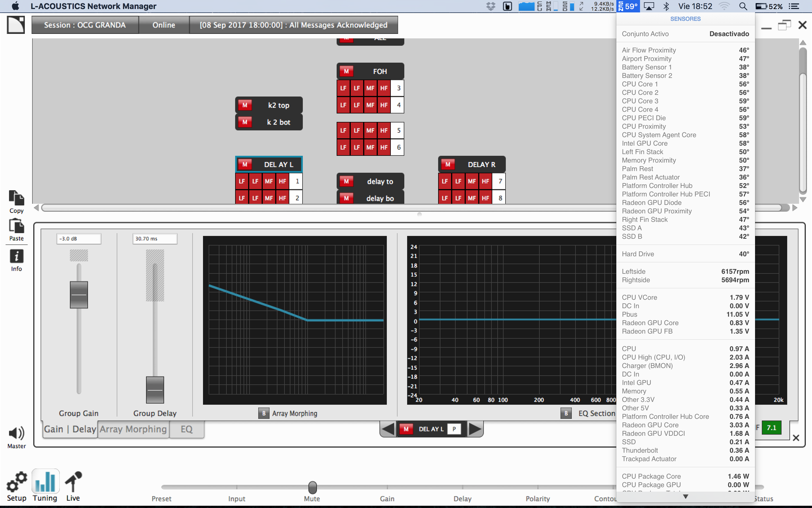Toggle mute M on delay bo group
Viewport: 812px width, 508px height.
pyautogui.click(x=346, y=198)
